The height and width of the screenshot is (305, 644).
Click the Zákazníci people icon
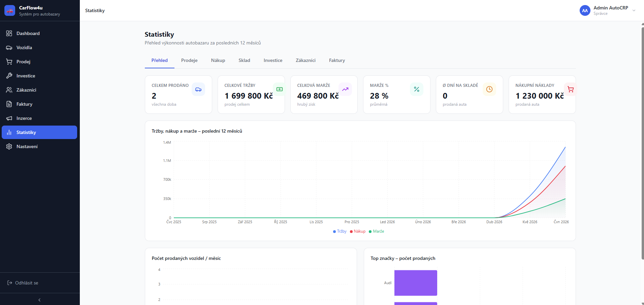pos(9,90)
